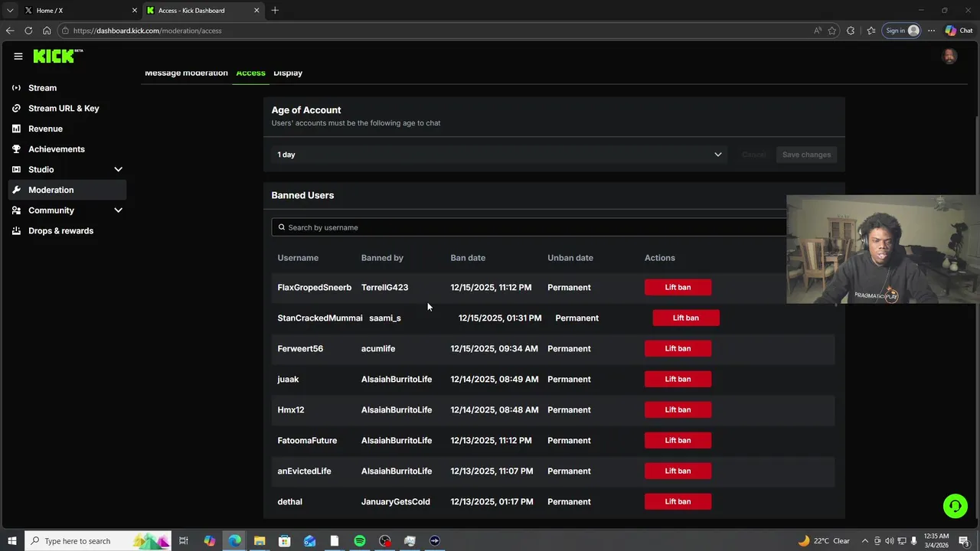Expand the Studio sidebar section
Viewport: 980px width, 551px height.
[x=118, y=169]
